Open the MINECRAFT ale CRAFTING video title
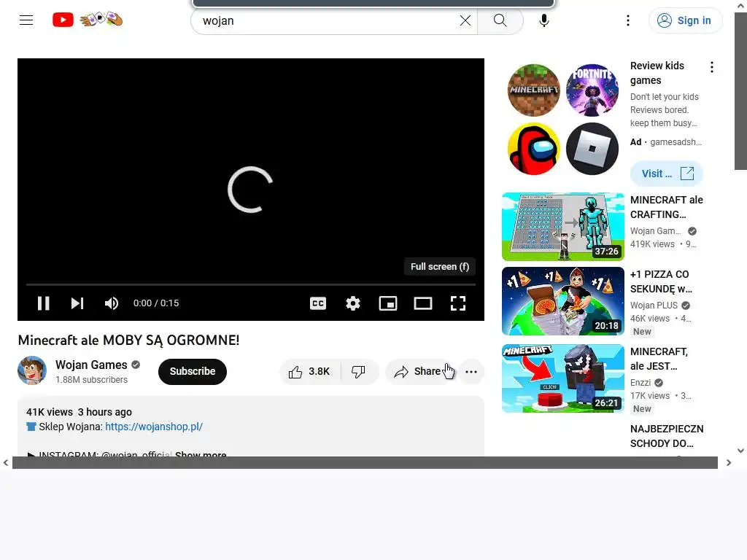Viewport: 747px width, 560px height. coord(667,207)
